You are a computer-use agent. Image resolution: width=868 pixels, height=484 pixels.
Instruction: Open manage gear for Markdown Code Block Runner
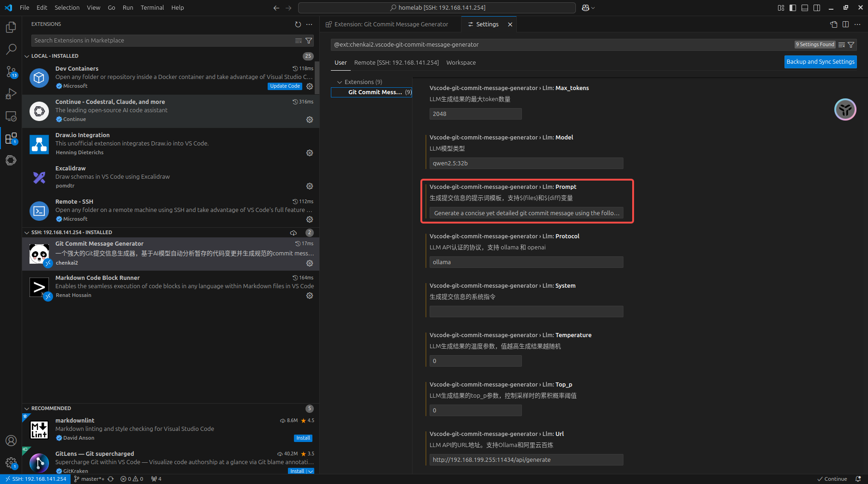(310, 296)
